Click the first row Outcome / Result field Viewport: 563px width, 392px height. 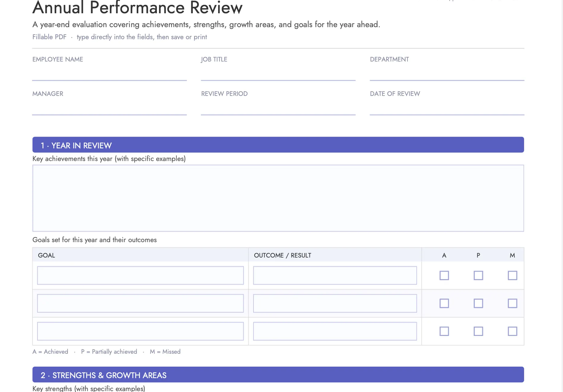tap(335, 275)
